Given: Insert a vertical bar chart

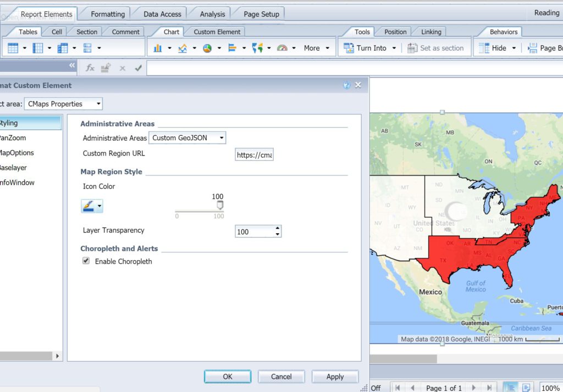Looking at the screenshot, I should click(x=158, y=48).
